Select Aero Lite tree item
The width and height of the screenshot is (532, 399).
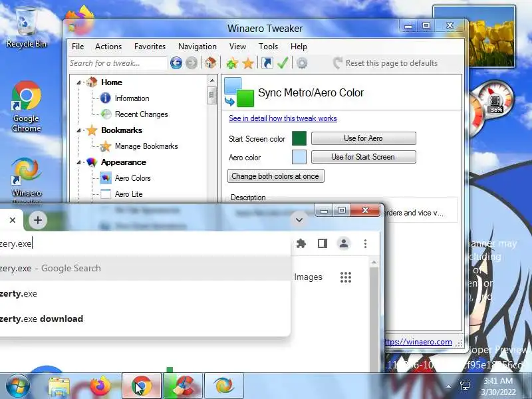pos(128,194)
